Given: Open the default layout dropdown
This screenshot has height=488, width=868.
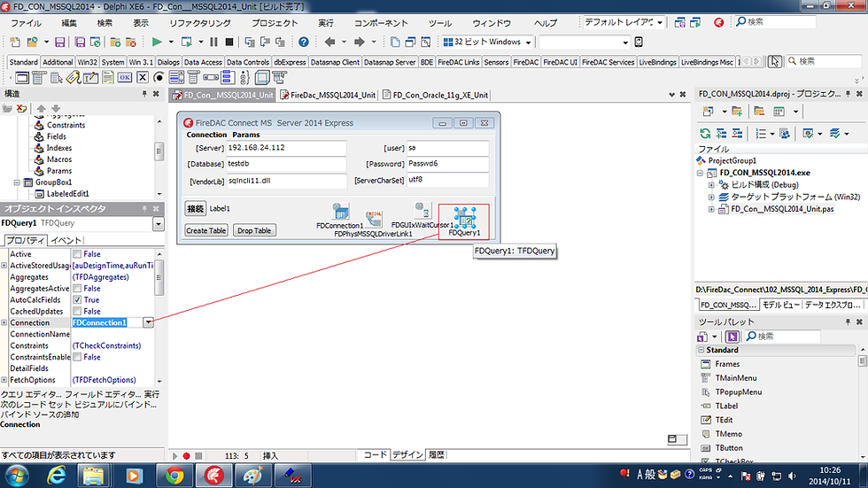Looking at the screenshot, I should pyautogui.click(x=660, y=22).
